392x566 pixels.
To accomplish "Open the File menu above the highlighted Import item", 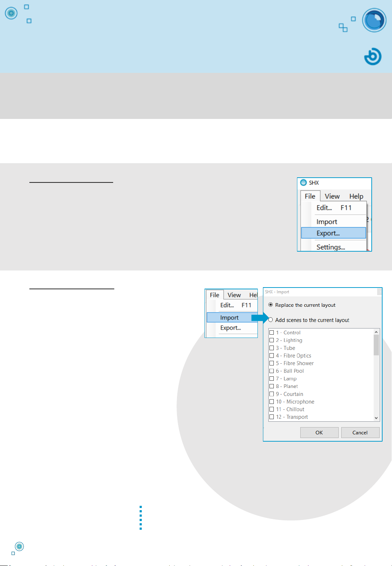I will [x=215, y=295].
